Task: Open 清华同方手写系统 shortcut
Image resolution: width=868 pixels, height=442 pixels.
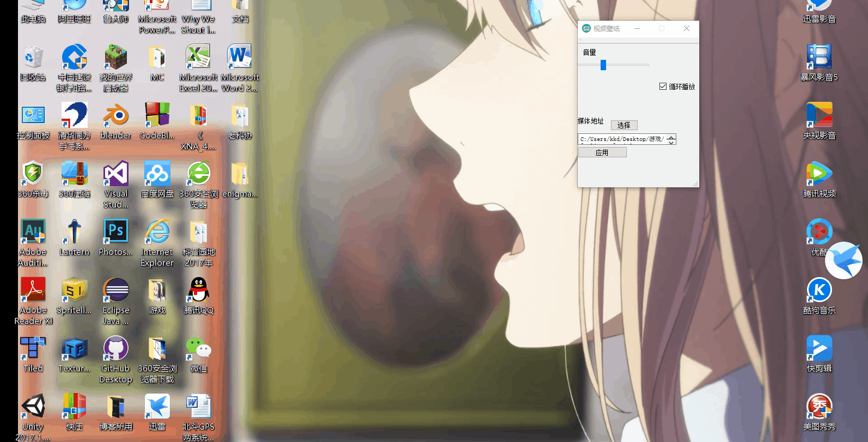Action: [x=75, y=115]
